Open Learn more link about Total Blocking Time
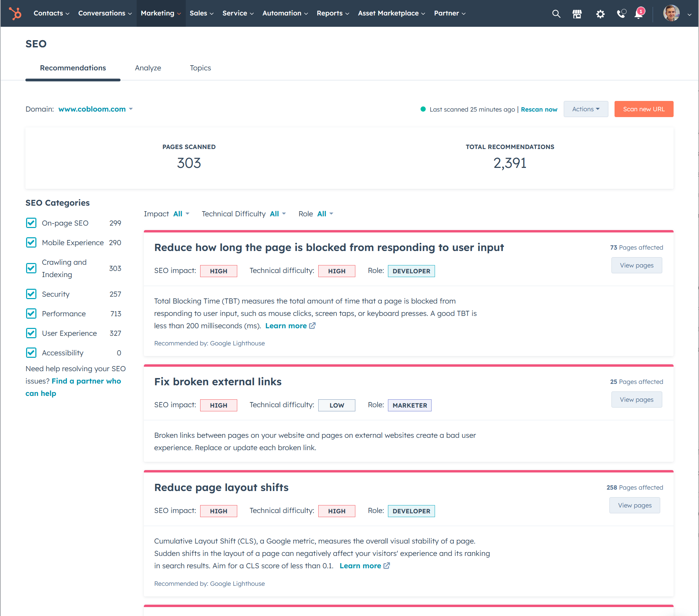 (x=286, y=326)
